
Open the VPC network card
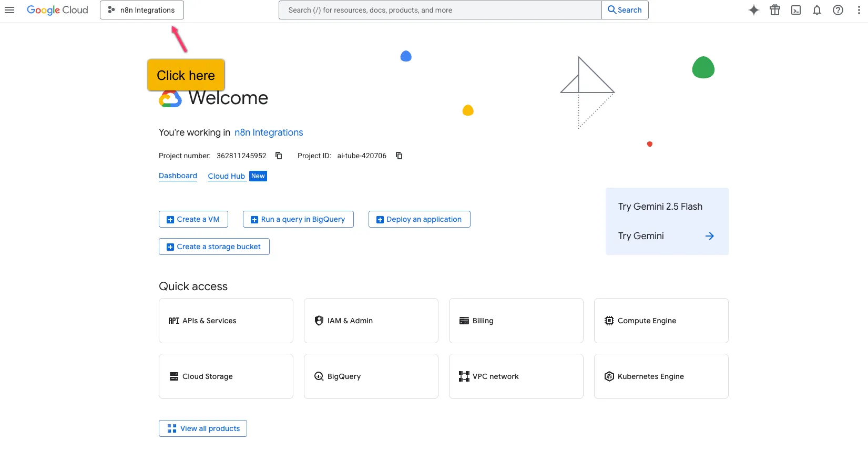click(516, 376)
